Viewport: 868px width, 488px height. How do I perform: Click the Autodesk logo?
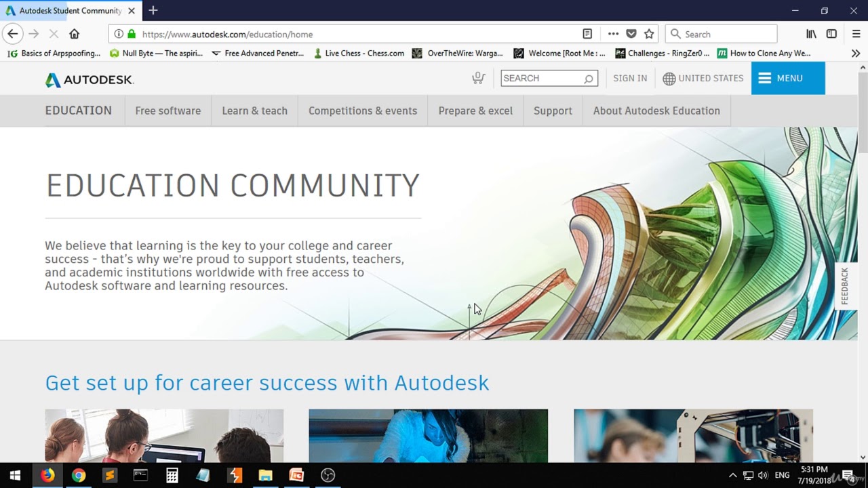coord(90,80)
